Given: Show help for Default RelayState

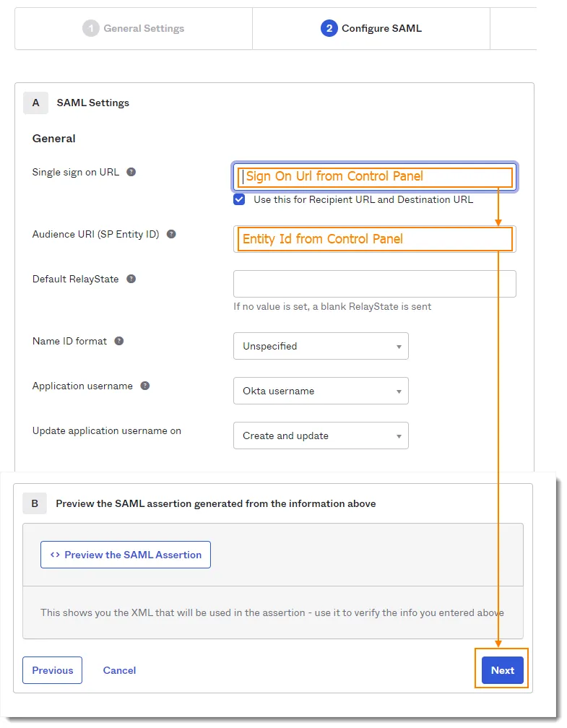Looking at the screenshot, I should click(131, 279).
